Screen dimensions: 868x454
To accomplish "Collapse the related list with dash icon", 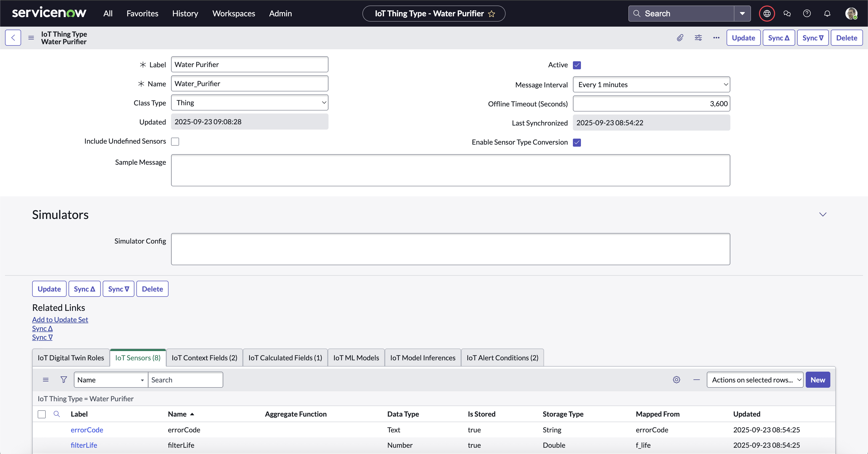I will [696, 380].
